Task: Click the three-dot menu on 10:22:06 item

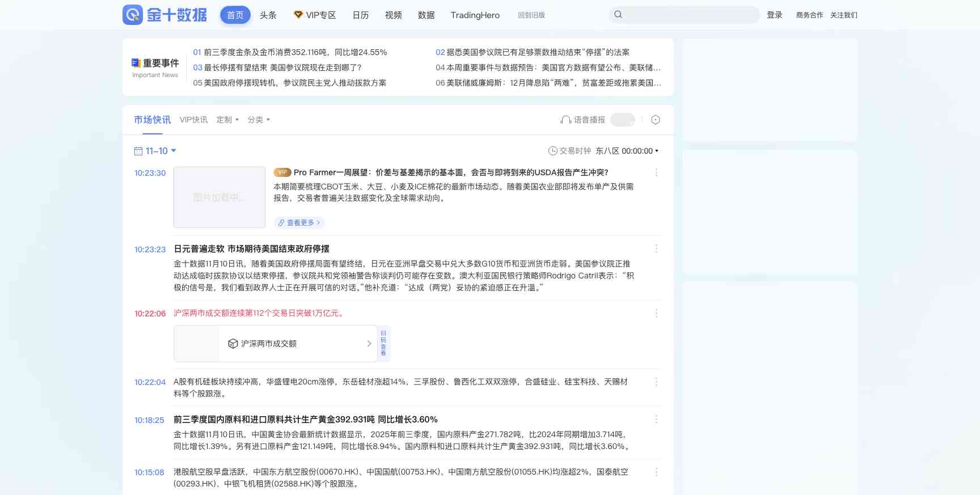Action: [x=656, y=314]
